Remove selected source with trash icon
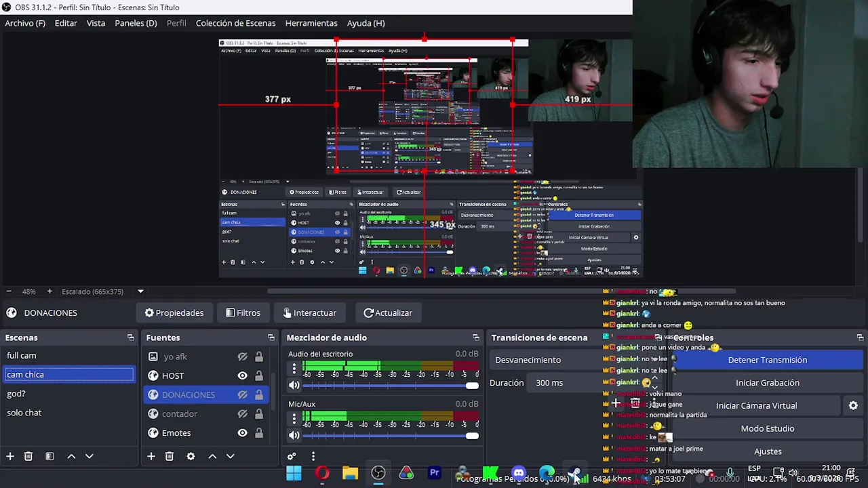868x488 pixels. (170, 456)
